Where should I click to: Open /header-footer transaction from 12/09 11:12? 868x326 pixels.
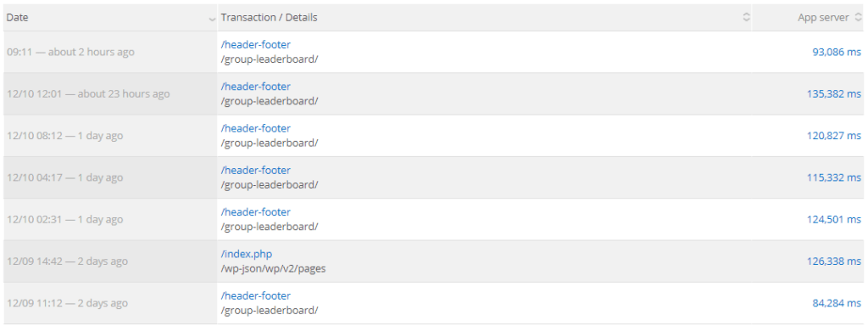coord(256,295)
